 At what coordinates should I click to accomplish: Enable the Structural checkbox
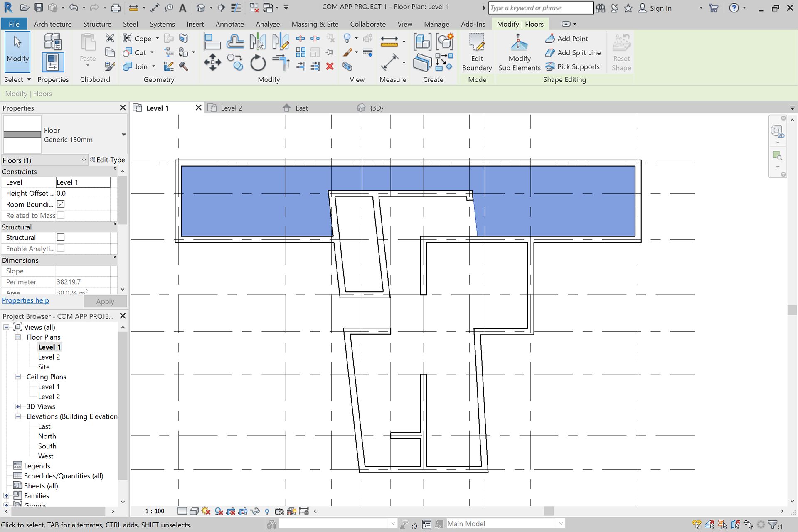pos(61,237)
